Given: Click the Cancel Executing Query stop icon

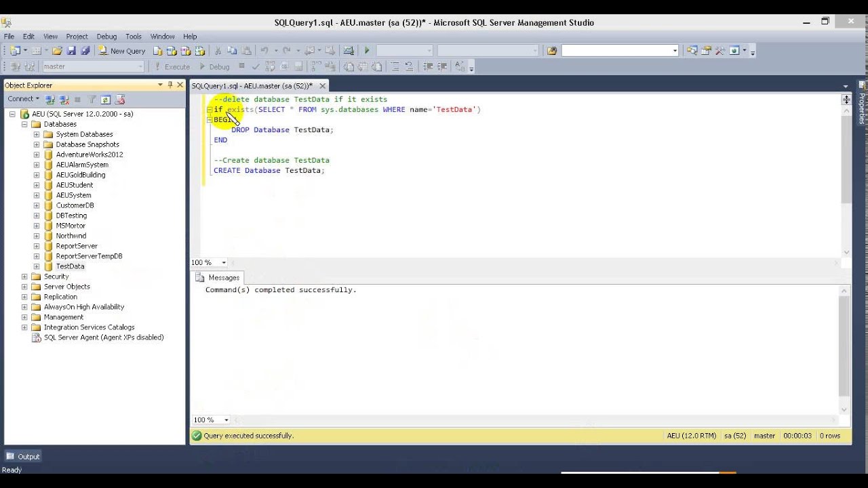Looking at the screenshot, I should tap(241, 66).
